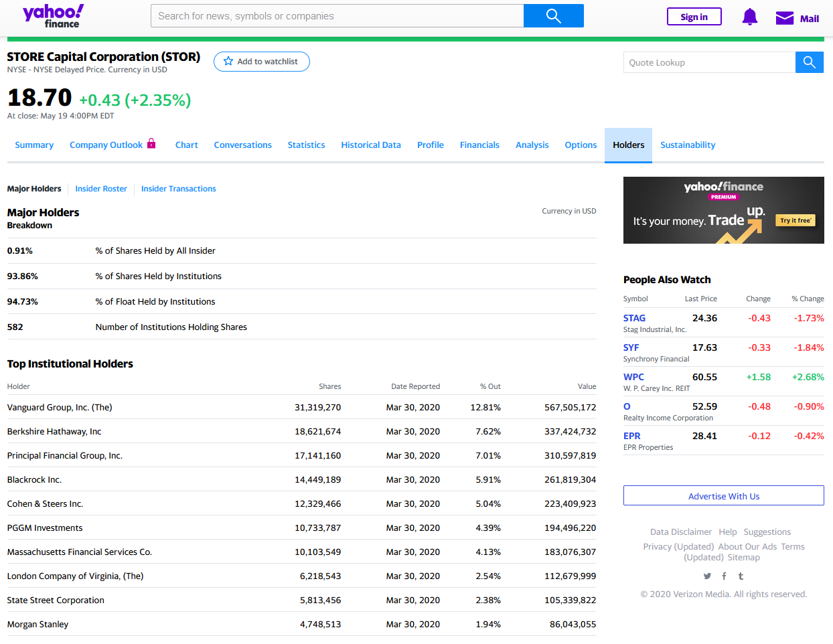
Task: Click the 582 institutions count value
Action: [15, 327]
